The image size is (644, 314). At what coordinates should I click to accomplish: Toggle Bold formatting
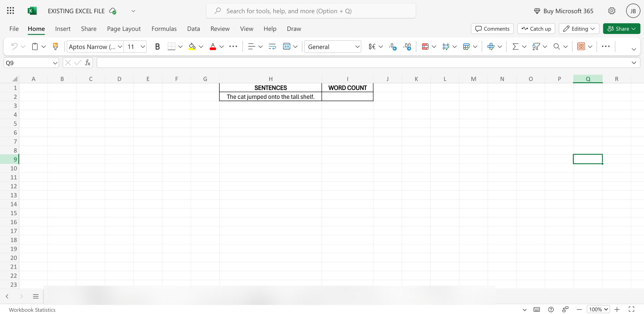tap(157, 47)
